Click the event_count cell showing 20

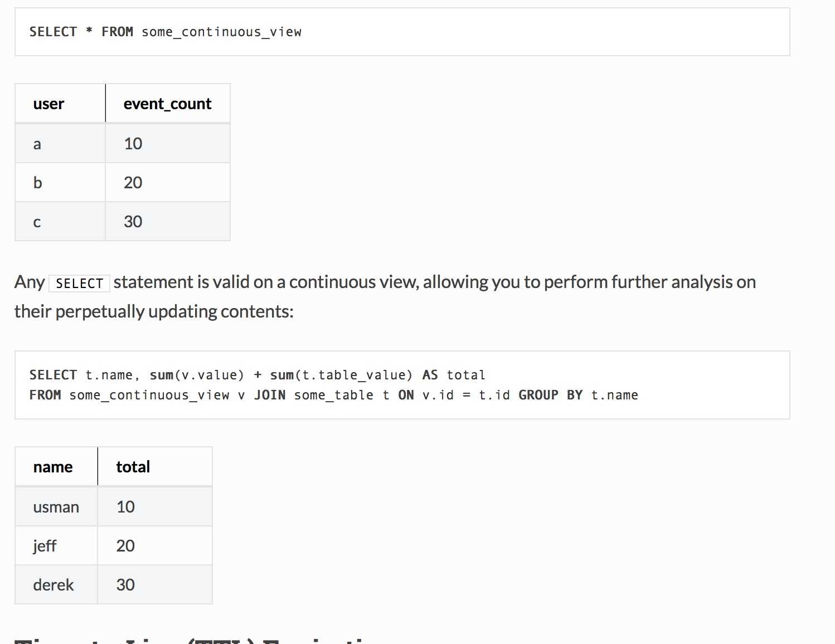(x=168, y=183)
